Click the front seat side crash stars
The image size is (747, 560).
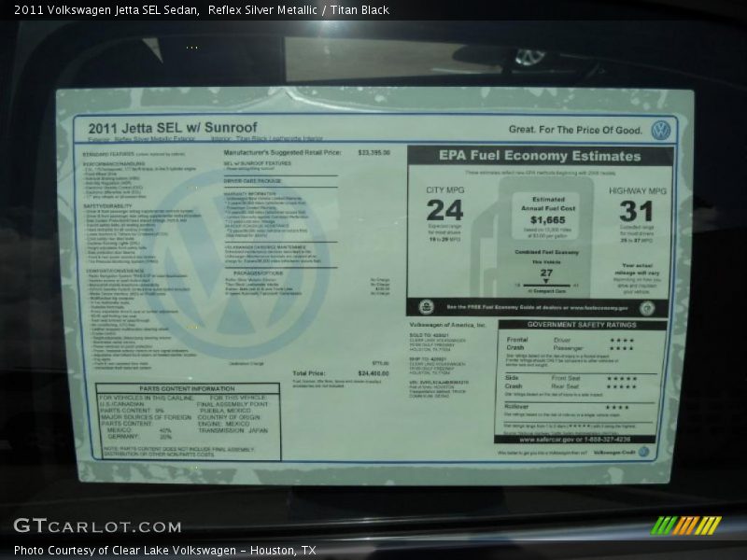pyautogui.click(x=622, y=379)
